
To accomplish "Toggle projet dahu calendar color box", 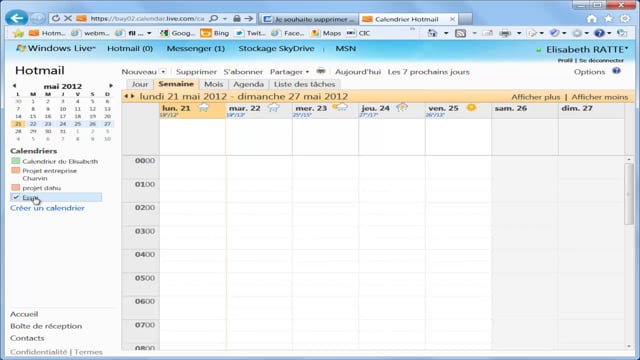I will [x=16, y=187].
